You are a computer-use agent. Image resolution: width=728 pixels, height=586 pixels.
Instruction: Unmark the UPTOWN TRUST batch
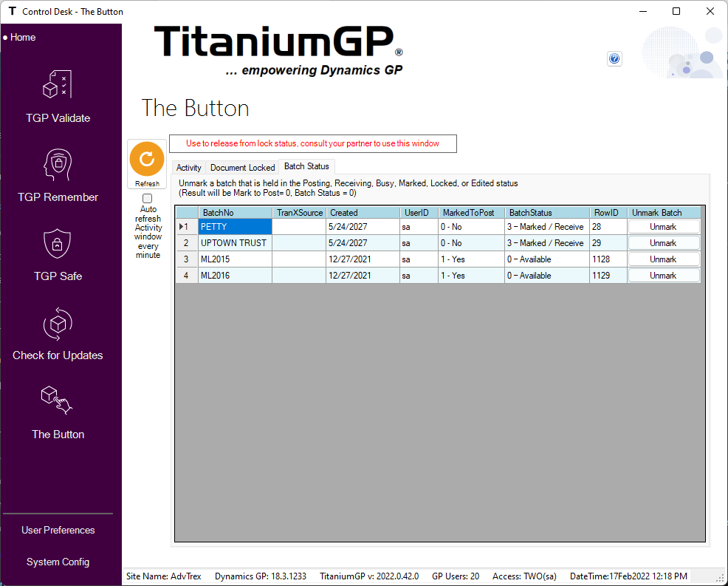[664, 243]
